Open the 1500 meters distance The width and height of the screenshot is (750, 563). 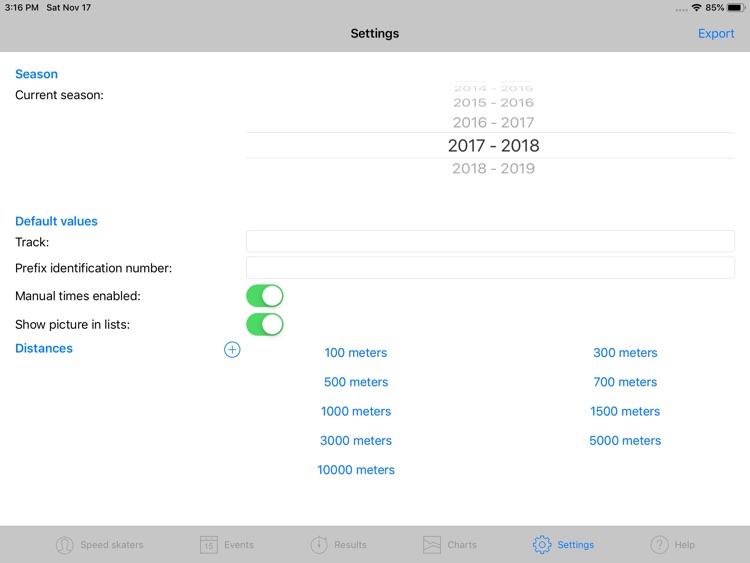click(x=625, y=411)
